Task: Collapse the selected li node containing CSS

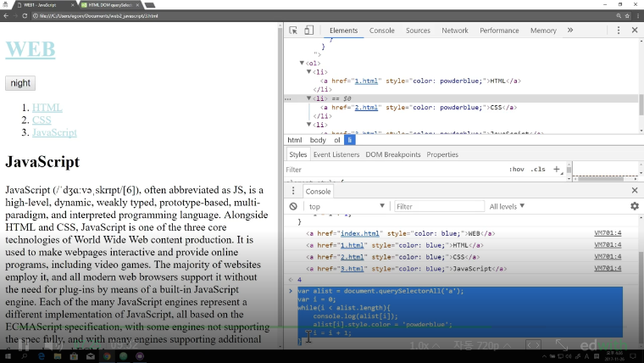Action: tap(308, 98)
